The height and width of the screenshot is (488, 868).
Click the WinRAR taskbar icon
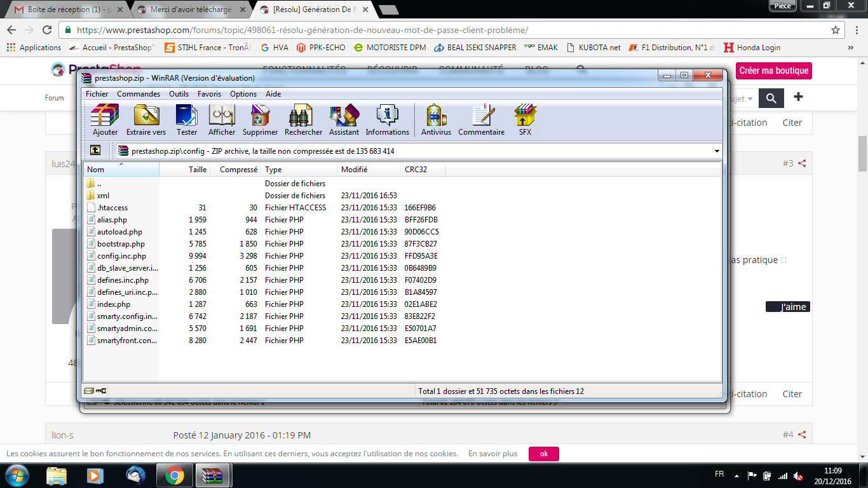tap(213, 475)
